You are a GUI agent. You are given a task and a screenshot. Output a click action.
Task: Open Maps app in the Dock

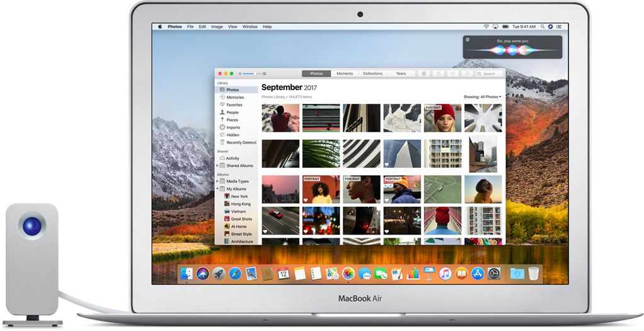(x=332, y=273)
